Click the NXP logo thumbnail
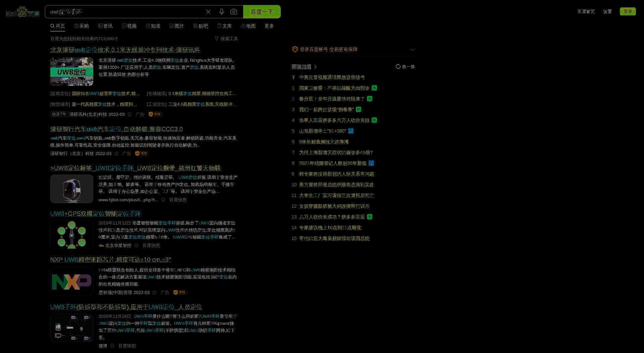The width and height of the screenshot is (644, 353). (72, 281)
